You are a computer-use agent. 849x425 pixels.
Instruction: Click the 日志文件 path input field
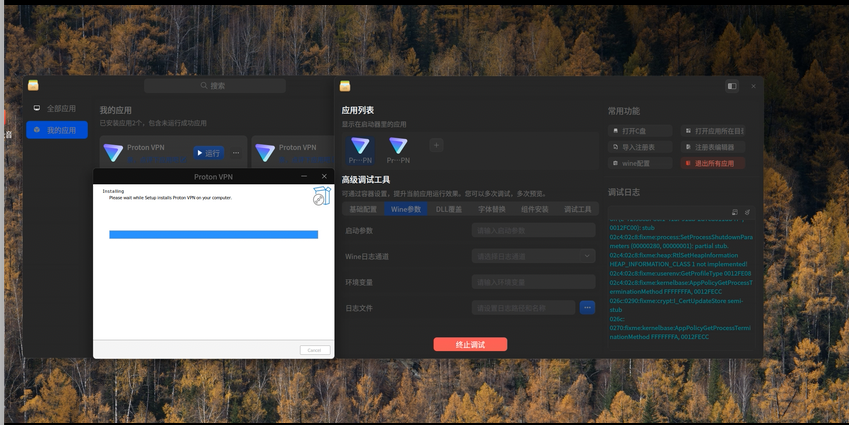(523, 308)
